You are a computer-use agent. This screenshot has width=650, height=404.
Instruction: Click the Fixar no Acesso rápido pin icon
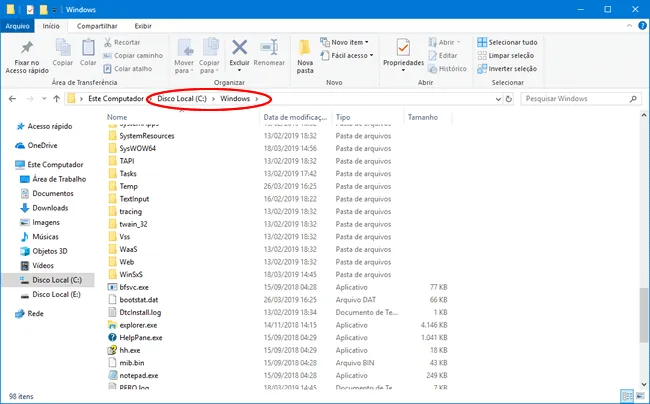(x=26, y=50)
